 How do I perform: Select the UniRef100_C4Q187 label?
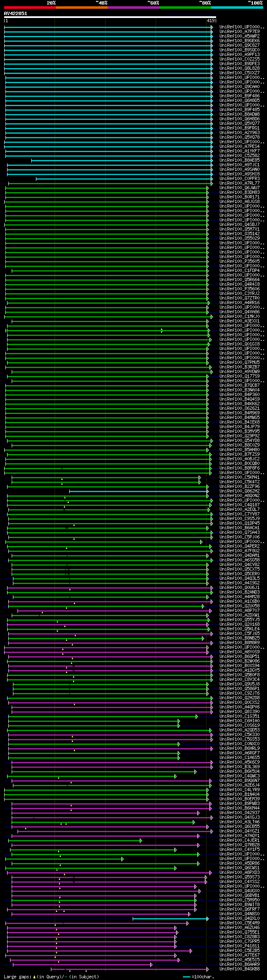click(x=239, y=505)
